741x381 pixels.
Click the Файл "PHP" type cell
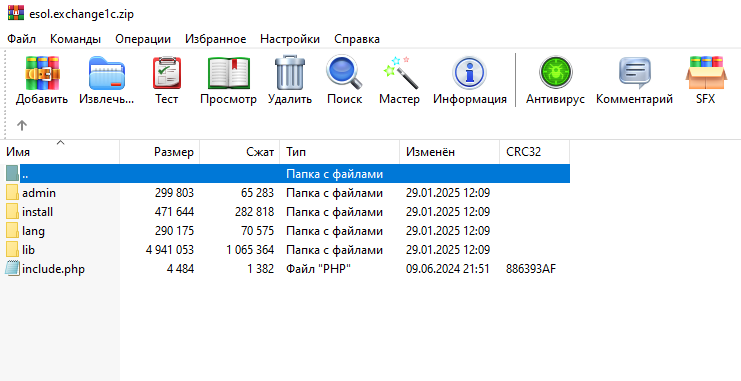coord(319,269)
